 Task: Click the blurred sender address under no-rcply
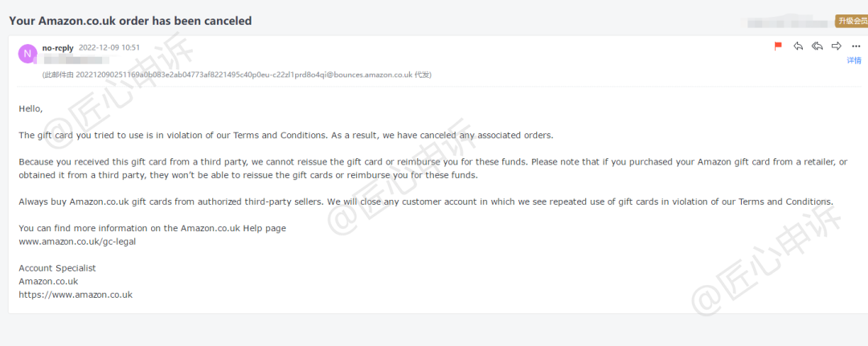coord(72,60)
